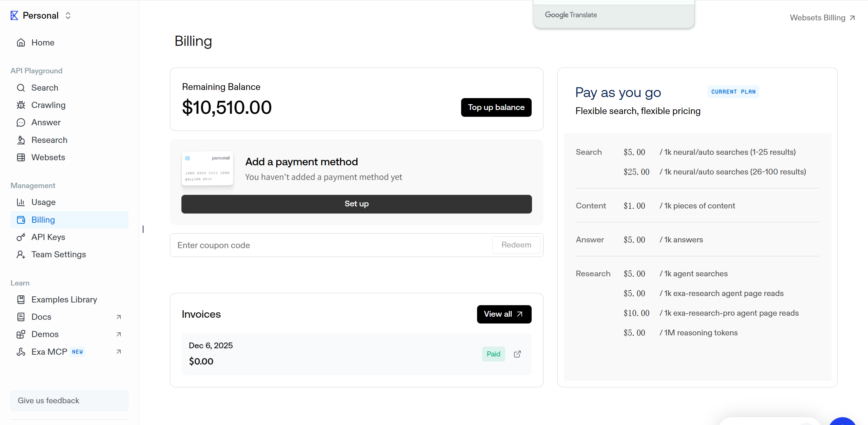Click the Exa MCP webhook icon
868x425 pixels.
coord(21,352)
